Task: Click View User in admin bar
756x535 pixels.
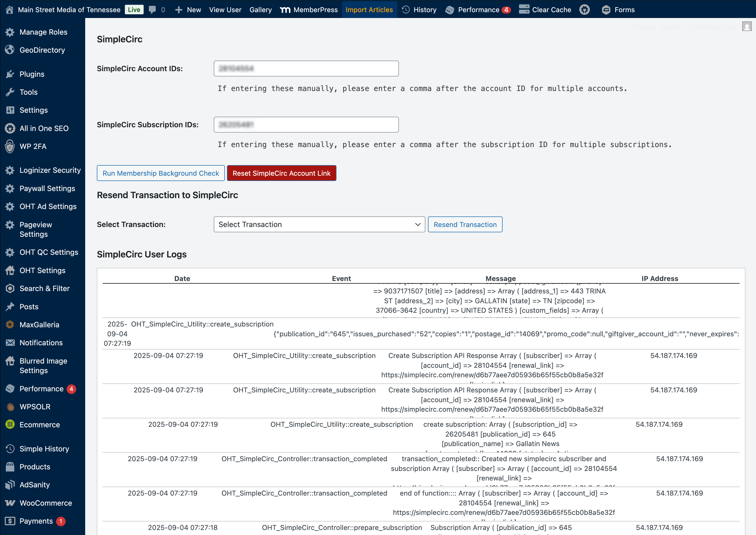Action: [x=225, y=10]
